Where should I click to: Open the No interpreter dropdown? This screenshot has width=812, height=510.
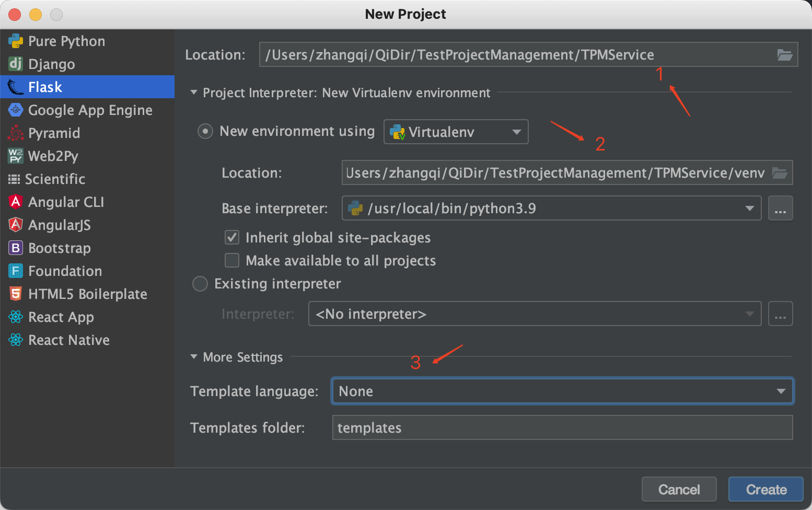pos(535,314)
